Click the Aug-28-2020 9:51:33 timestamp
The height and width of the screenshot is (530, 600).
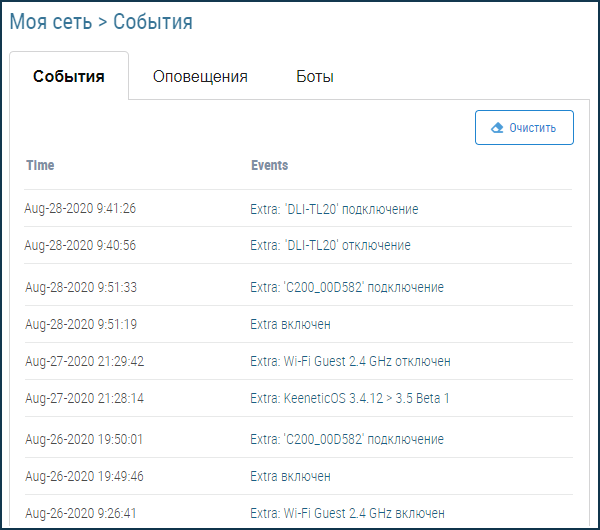[81, 287]
